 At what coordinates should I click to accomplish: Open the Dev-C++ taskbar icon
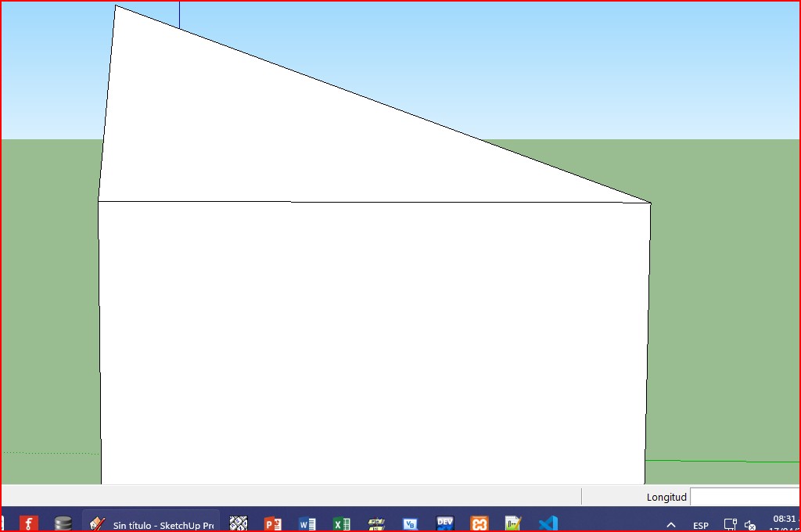point(445,524)
